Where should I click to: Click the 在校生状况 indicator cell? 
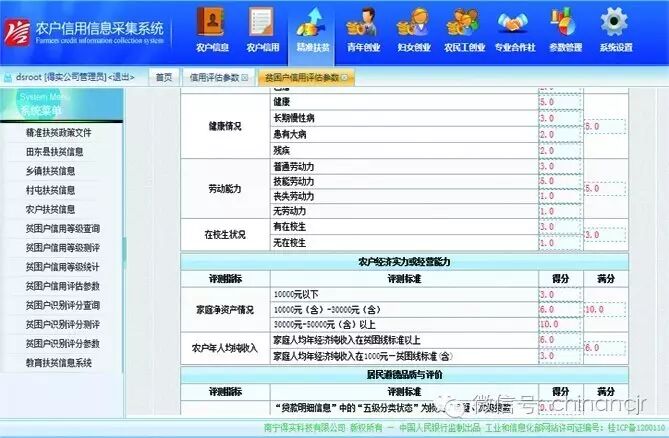point(225,235)
